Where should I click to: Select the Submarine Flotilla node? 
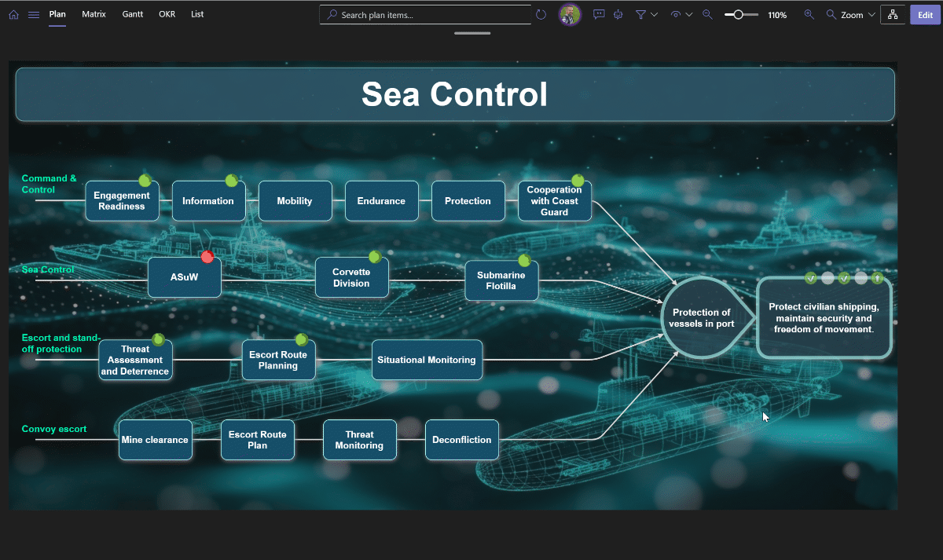[x=501, y=281]
